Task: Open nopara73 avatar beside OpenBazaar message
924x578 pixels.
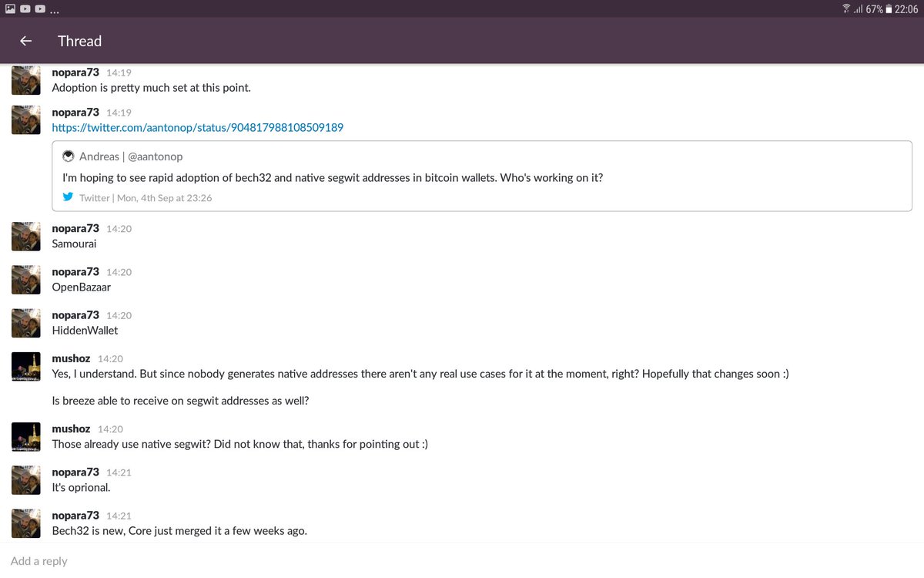Action: point(25,279)
